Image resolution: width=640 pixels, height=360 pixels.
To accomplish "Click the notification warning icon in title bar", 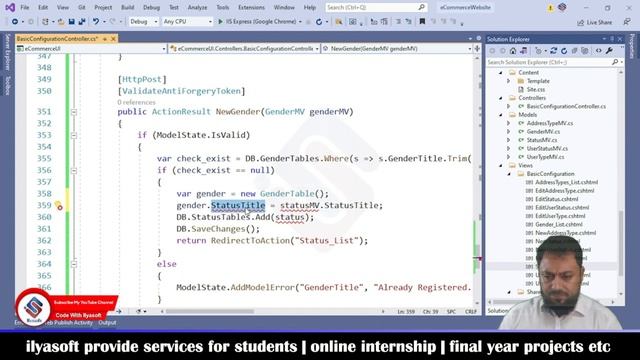I will (550, 8).
